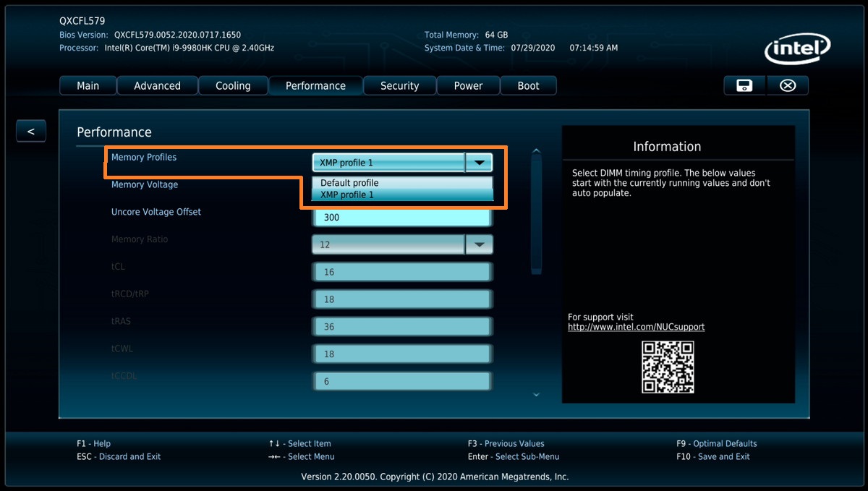The width and height of the screenshot is (868, 491).
Task: Go to the Security tab
Action: click(x=399, y=85)
